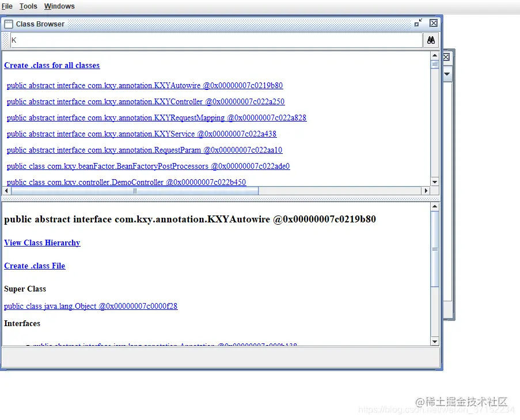
Task: Open the Windows menu
Action: coord(59,6)
